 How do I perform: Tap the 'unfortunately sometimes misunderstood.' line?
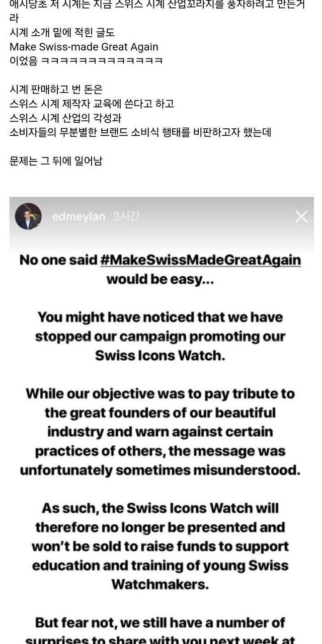(x=160, y=469)
